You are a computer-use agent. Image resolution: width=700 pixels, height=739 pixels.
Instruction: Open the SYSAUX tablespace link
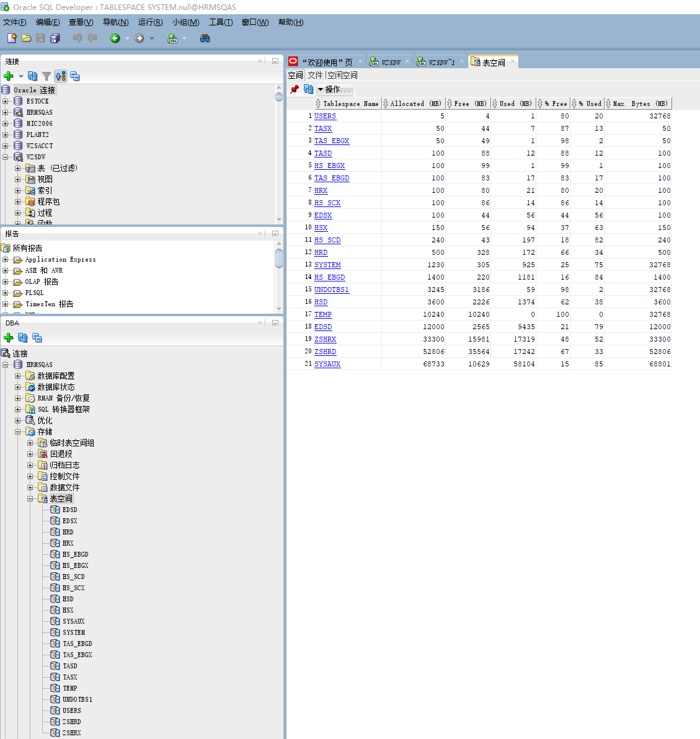point(327,364)
